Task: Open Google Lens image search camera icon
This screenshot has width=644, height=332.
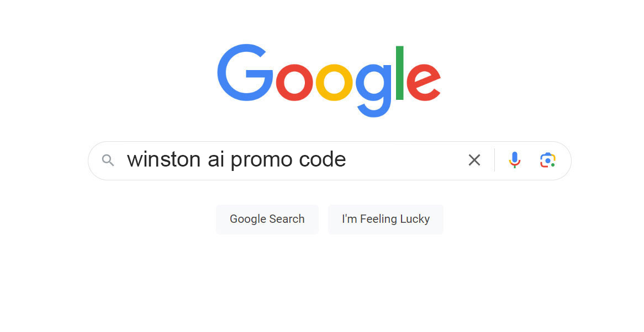Action: (547, 160)
